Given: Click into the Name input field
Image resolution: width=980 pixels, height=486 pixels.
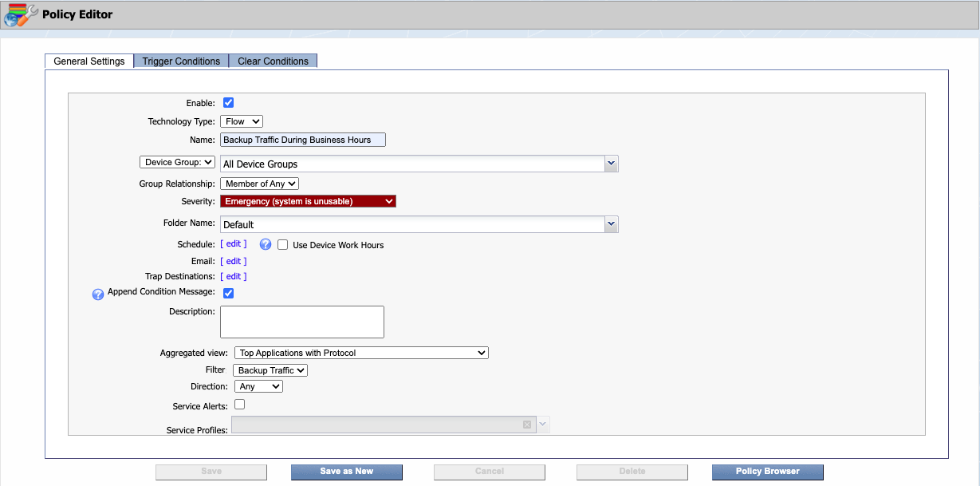Looking at the screenshot, I should pyautogui.click(x=303, y=140).
